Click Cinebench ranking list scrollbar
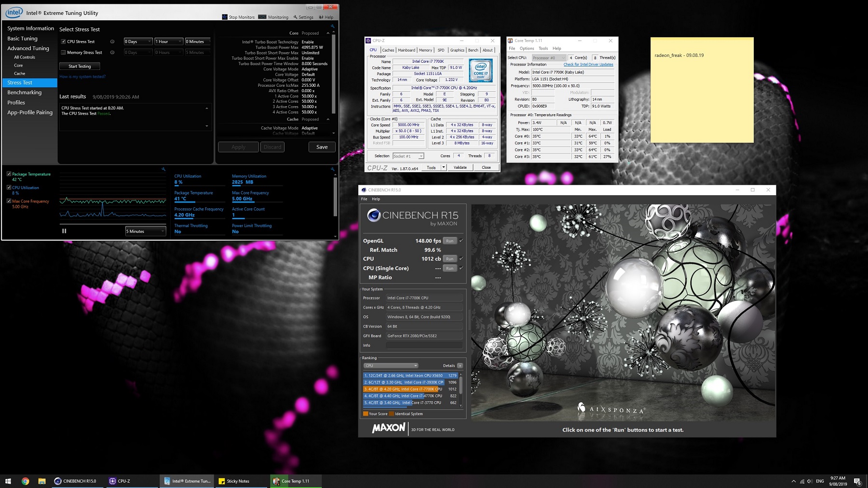This screenshot has height=488, width=868. coord(461,384)
